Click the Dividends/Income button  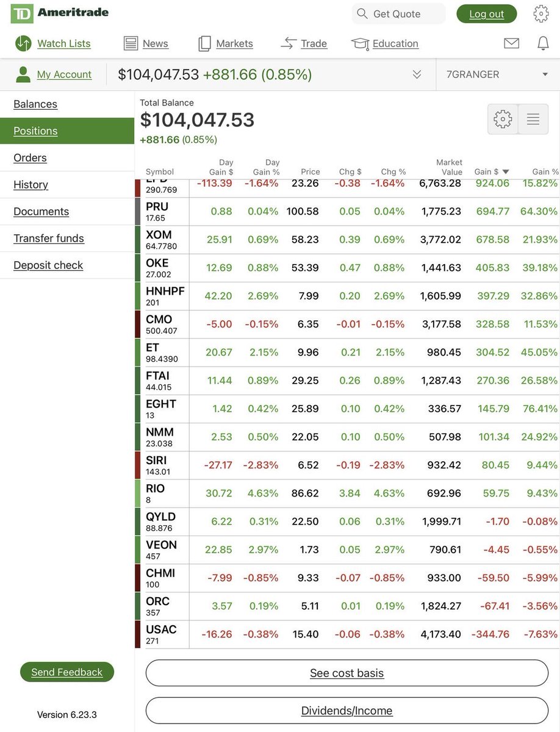click(347, 711)
